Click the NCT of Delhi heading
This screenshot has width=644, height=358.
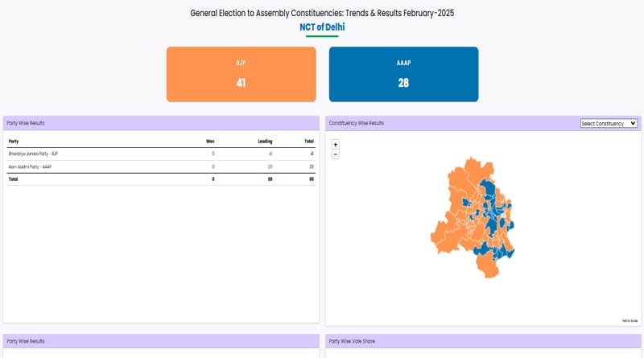click(322, 27)
